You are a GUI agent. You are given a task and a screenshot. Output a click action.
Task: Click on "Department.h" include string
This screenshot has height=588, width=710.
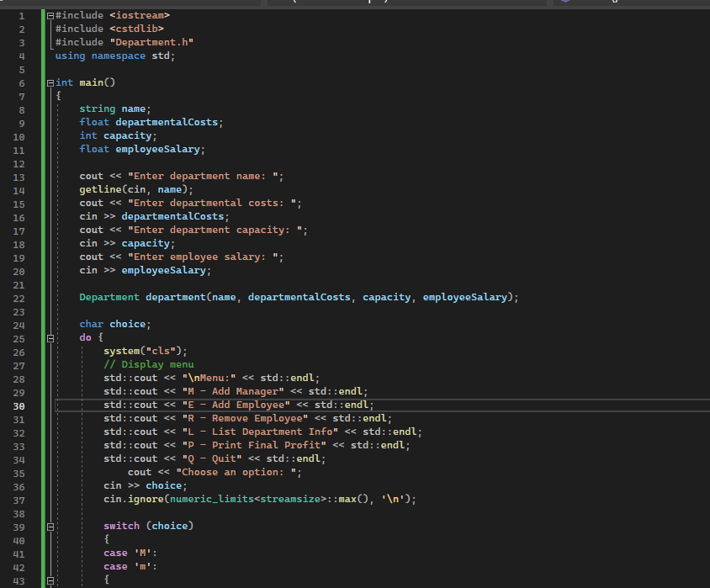pyautogui.click(x=151, y=42)
